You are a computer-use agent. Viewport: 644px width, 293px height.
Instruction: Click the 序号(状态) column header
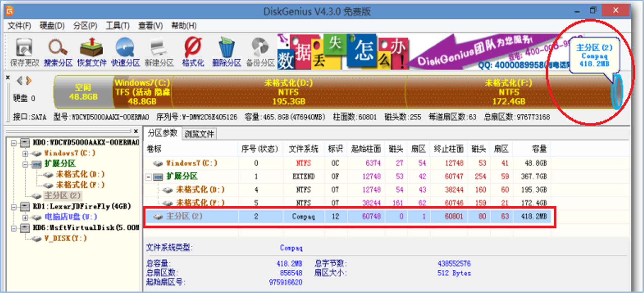[260, 149]
